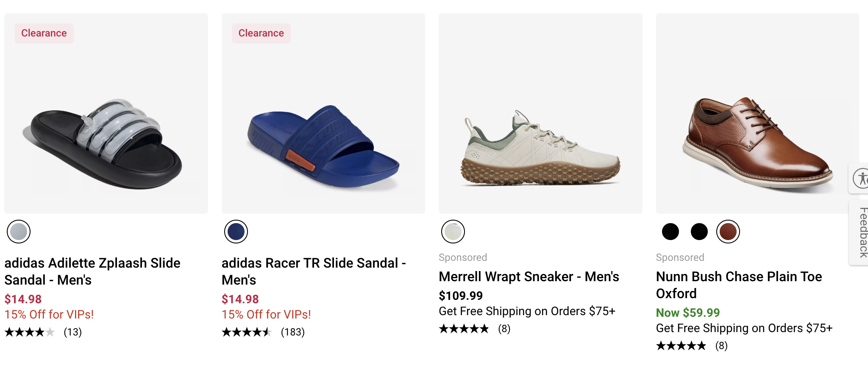
Task: Open the accessibility options widget
Action: (x=862, y=179)
